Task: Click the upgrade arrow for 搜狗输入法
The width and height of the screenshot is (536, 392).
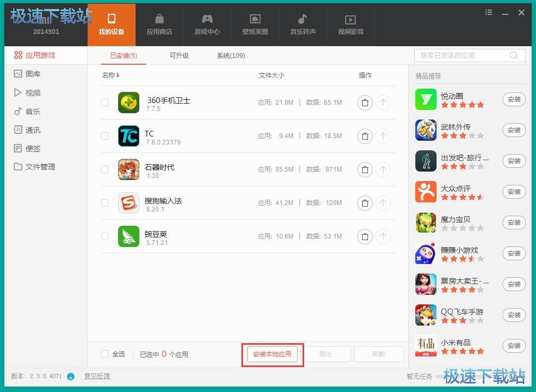Action: 383,203
